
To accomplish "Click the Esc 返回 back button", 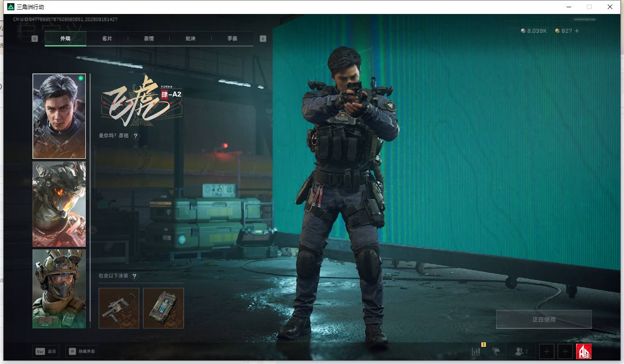I will coord(46,351).
